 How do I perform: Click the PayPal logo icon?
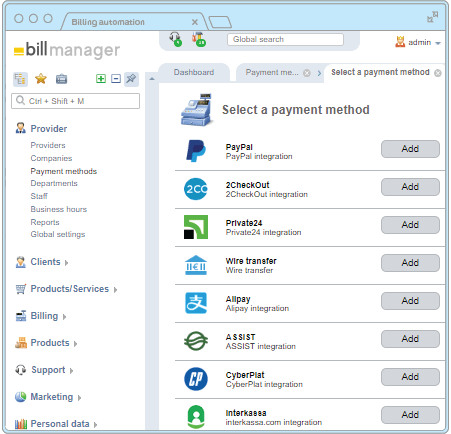[x=196, y=151]
